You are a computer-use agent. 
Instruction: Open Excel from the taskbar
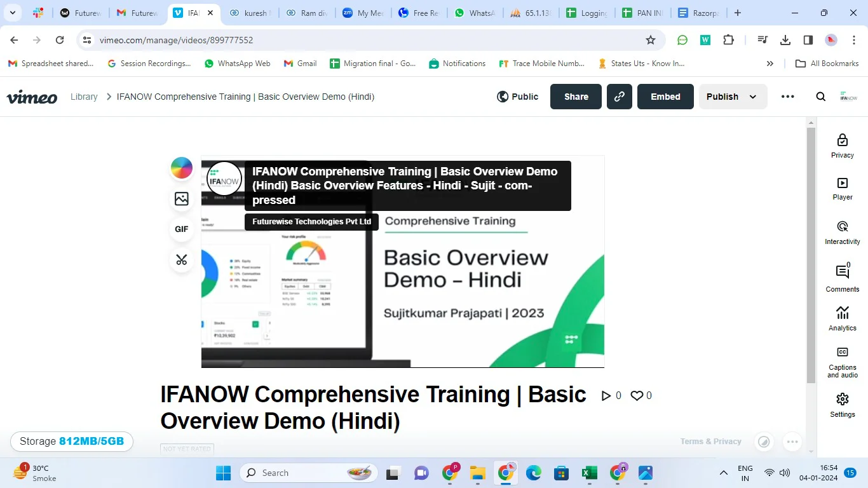[589, 473]
